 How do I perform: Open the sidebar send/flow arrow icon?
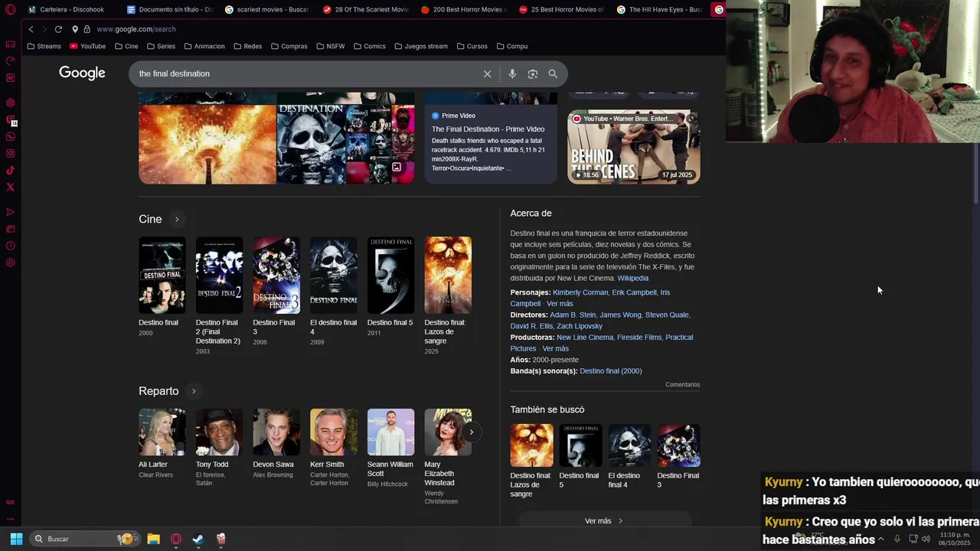[10, 212]
